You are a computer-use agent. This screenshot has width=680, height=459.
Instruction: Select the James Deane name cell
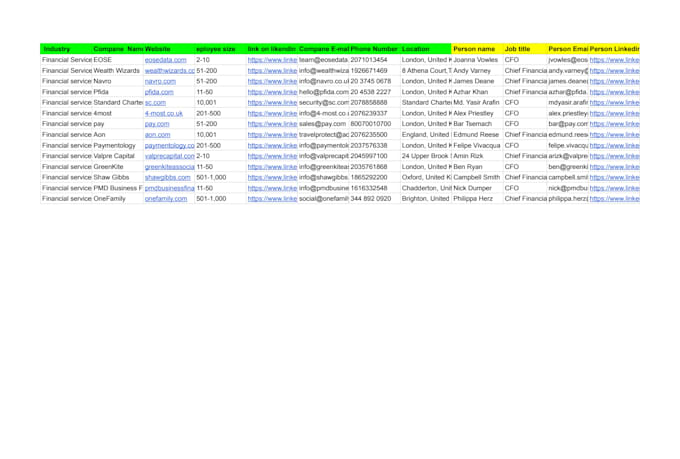pyautogui.click(x=477, y=81)
